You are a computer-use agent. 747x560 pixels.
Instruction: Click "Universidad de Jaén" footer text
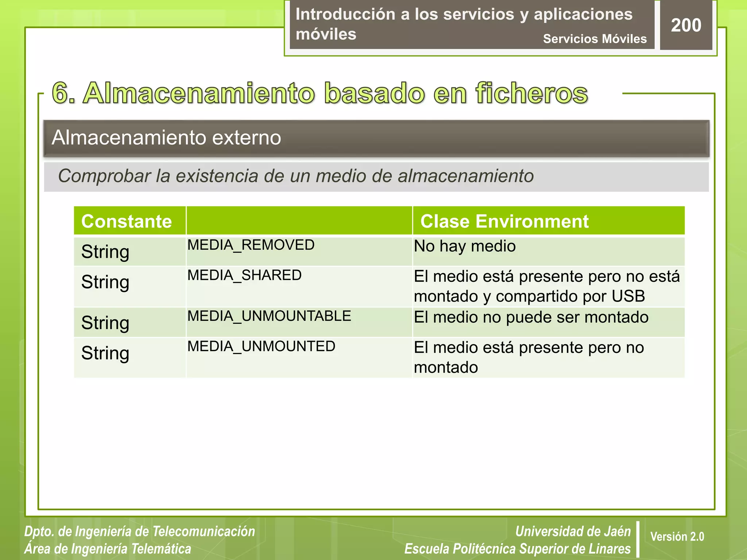pos(573,532)
